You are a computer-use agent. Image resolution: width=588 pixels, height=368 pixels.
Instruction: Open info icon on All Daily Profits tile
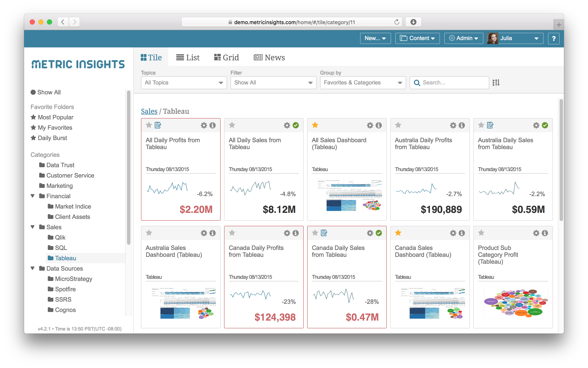[212, 125]
